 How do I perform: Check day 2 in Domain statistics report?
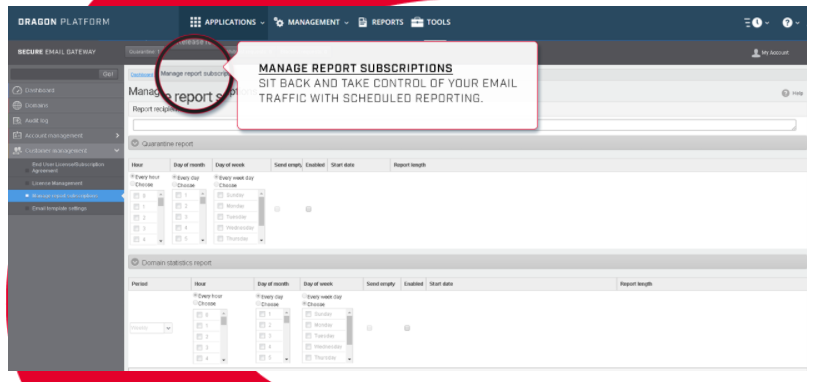point(262,325)
